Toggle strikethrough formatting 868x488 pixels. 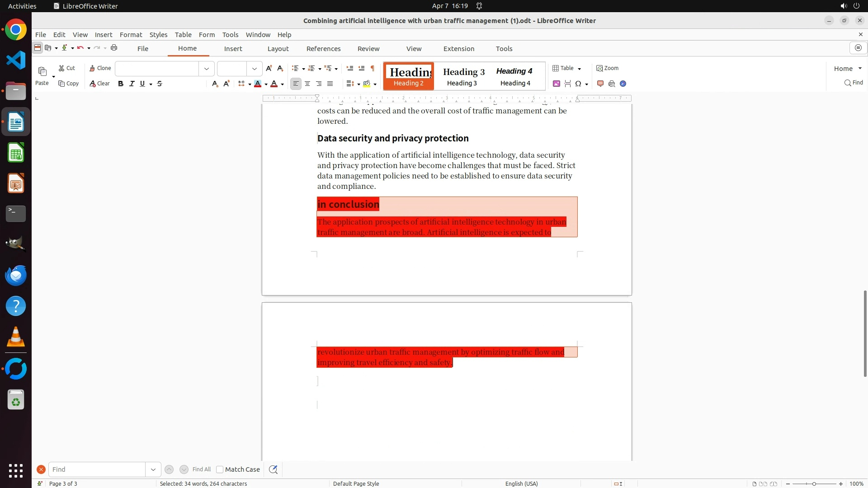(160, 84)
